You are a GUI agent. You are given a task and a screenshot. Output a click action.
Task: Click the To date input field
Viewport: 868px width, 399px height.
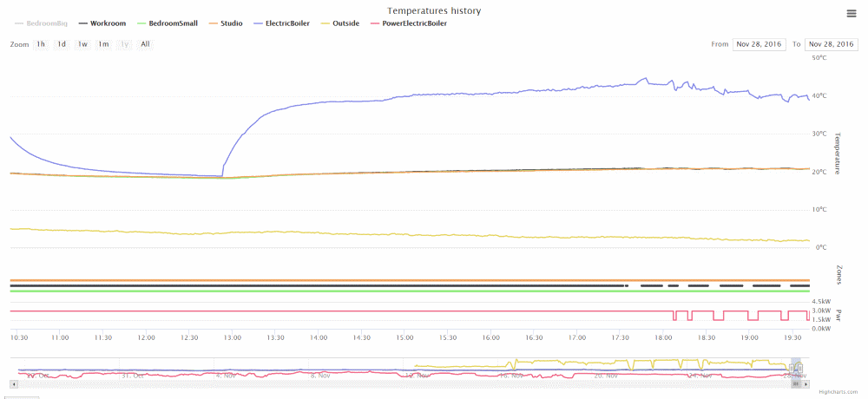[831, 43]
